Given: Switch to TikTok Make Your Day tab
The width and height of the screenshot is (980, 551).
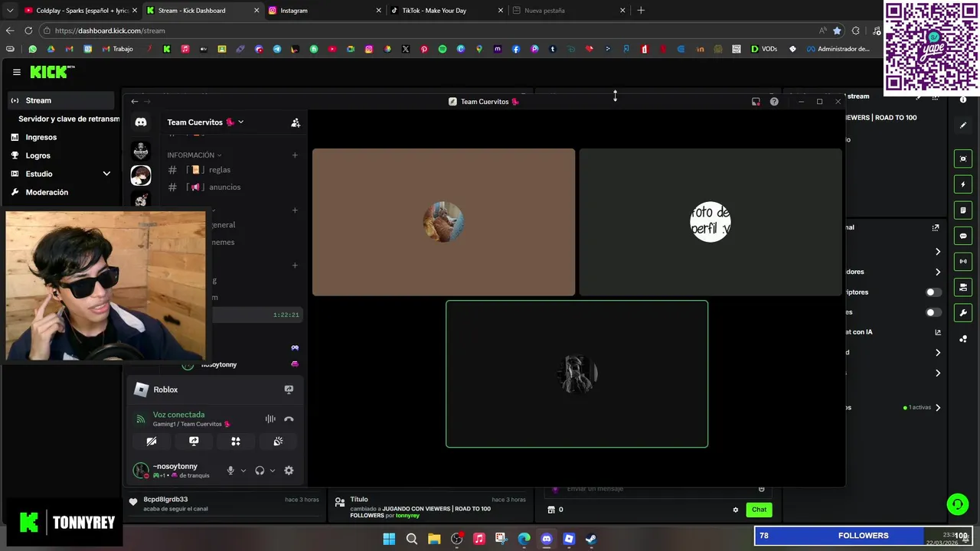Looking at the screenshot, I should click(447, 11).
